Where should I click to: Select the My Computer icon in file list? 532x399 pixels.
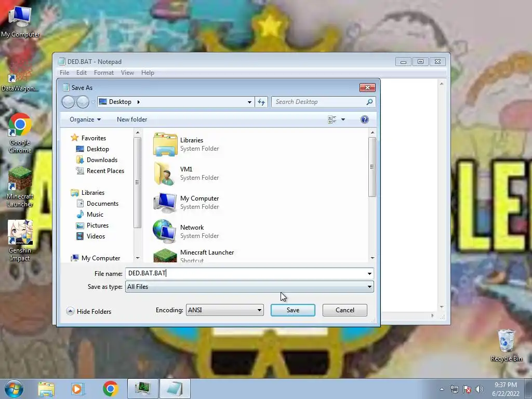click(x=165, y=203)
